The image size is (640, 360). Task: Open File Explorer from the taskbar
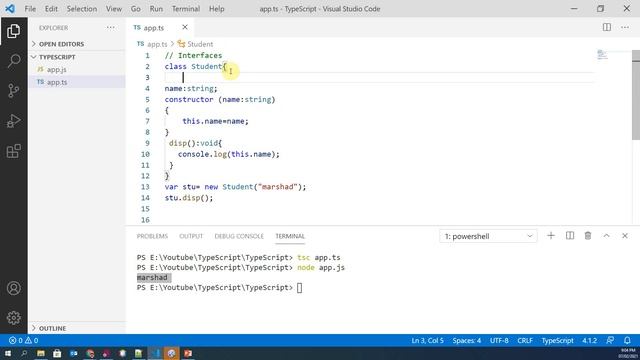pyautogui.click(x=41, y=353)
